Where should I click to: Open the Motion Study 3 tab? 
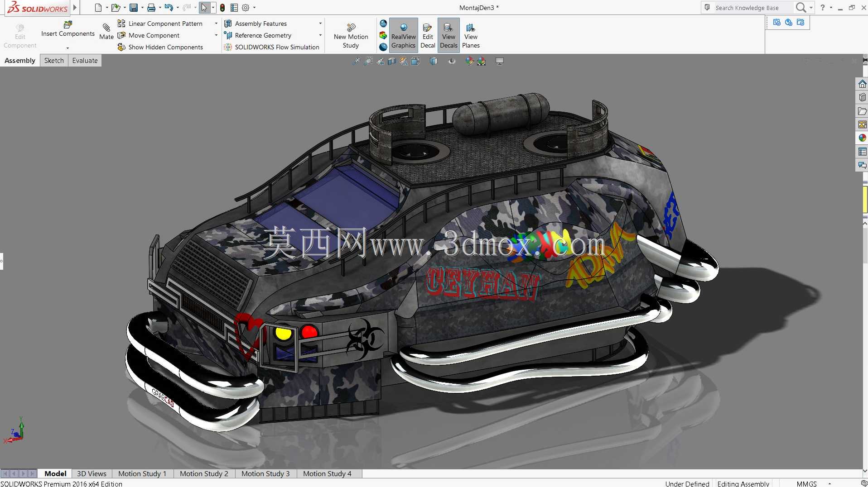tap(265, 473)
